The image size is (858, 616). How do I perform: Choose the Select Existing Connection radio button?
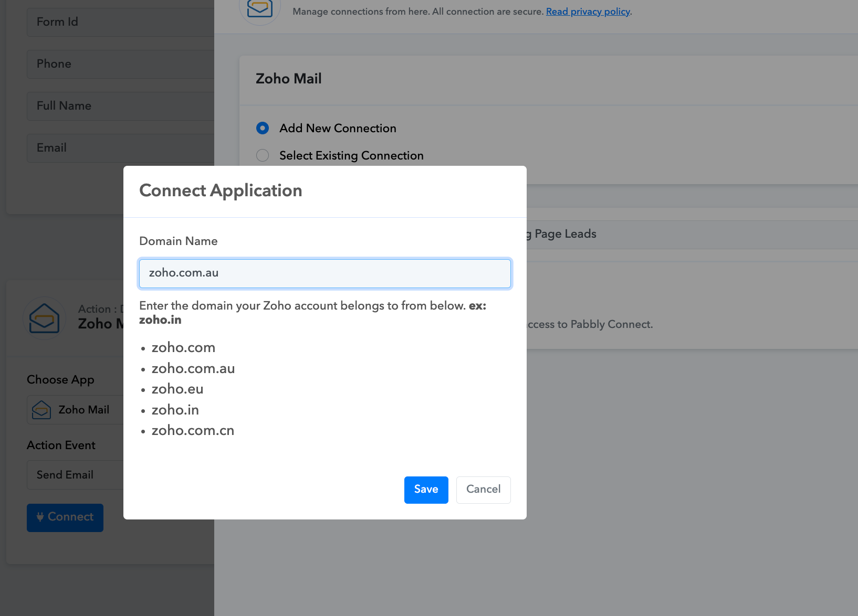[x=263, y=155]
